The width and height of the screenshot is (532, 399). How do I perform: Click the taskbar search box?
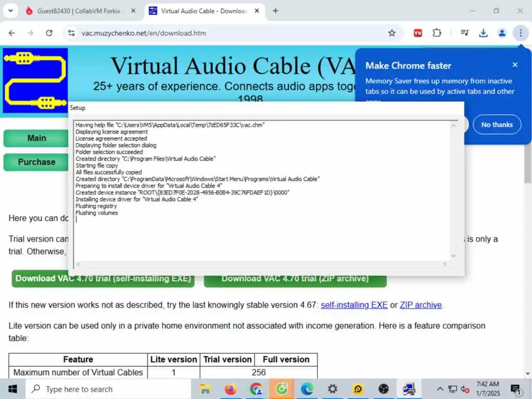point(109,389)
